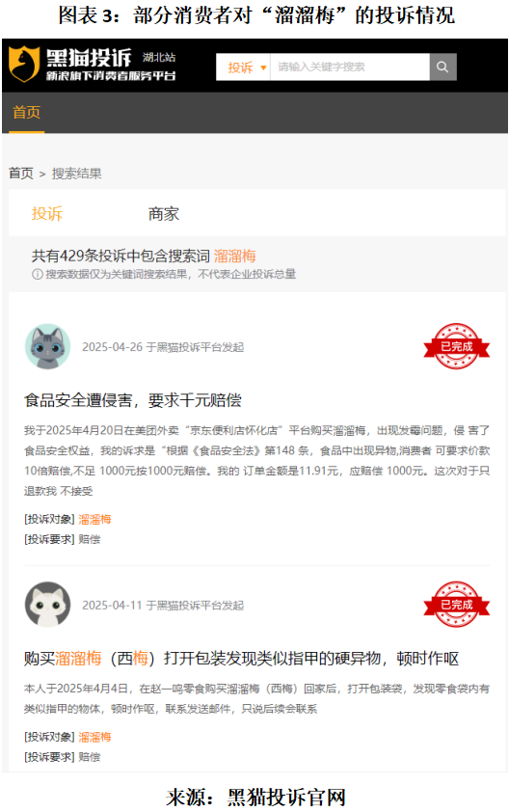
Task: Open complaint titled 食品安全遭侵害，要求千元赔偿
Action: [x=133, y=400]
